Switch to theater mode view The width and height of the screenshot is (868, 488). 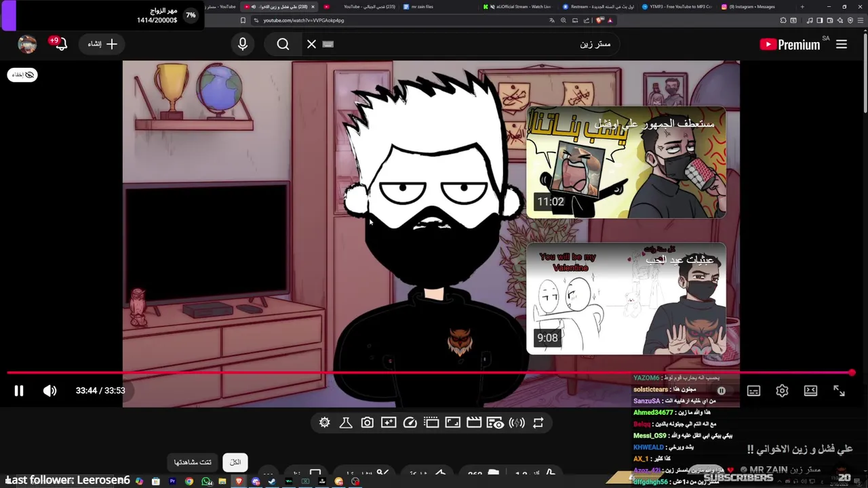pos(810,390)
